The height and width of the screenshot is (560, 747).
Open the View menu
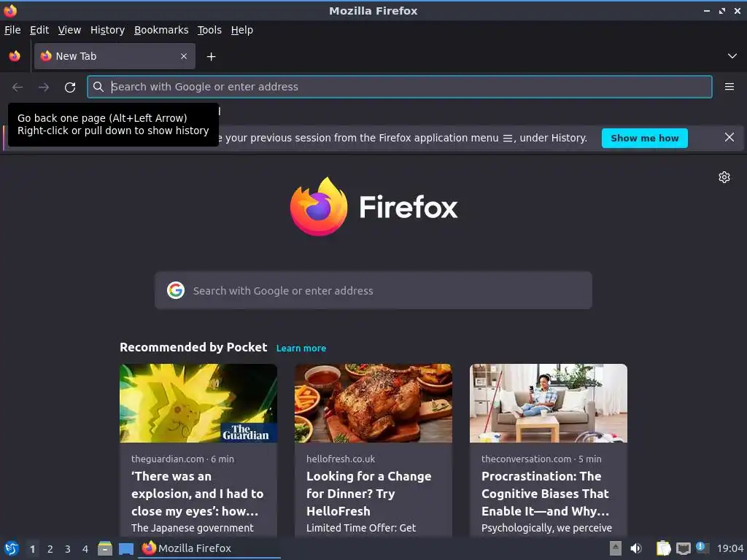coord(69,30)
